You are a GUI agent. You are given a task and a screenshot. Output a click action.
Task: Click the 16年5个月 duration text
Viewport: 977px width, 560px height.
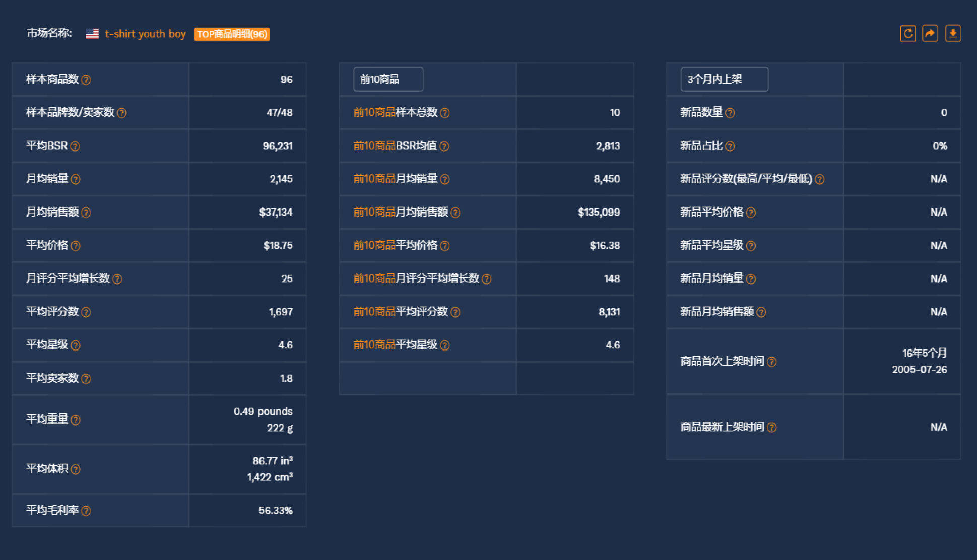[x=925, y=353]
